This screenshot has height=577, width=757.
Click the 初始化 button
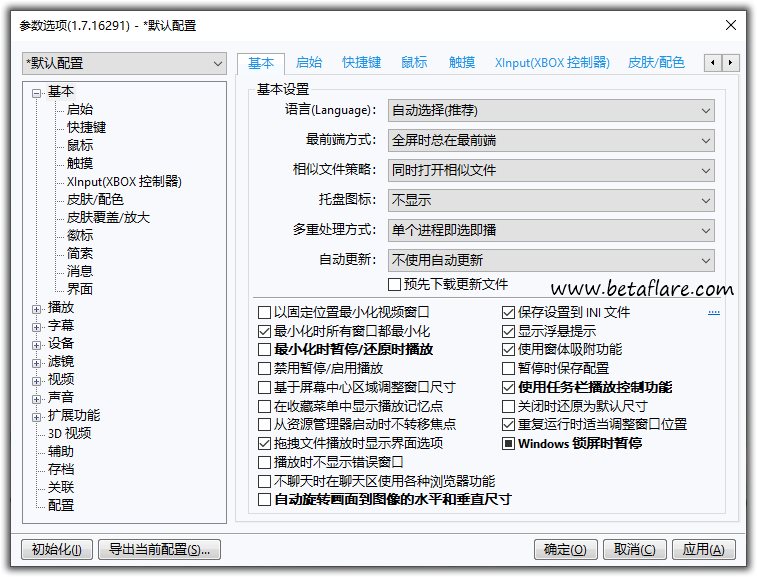pos(57,549)
